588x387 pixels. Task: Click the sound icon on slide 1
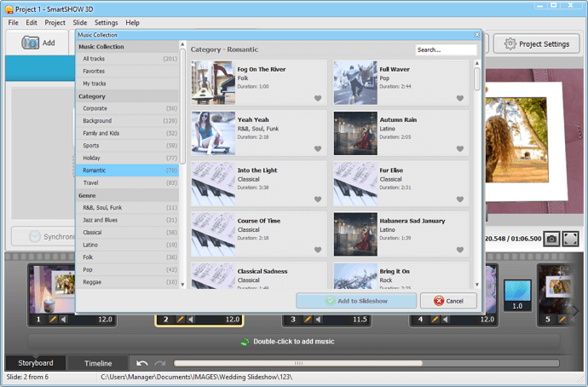[x=63, y=320]
